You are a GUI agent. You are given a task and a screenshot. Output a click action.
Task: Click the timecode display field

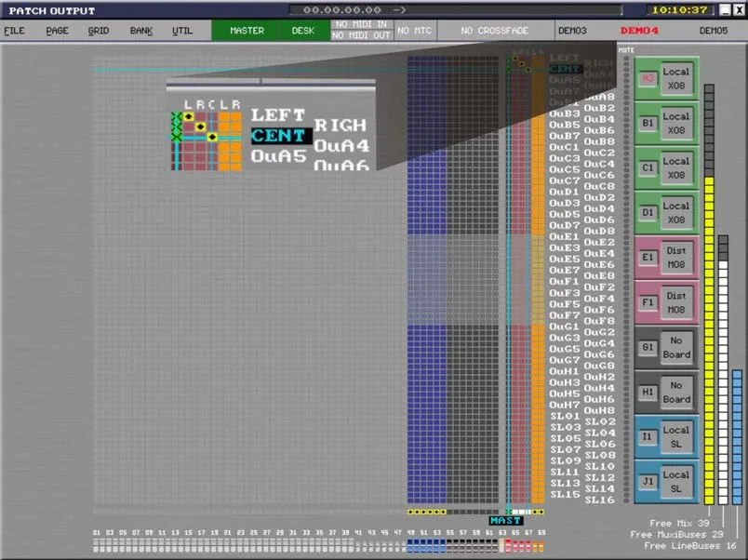456,10
